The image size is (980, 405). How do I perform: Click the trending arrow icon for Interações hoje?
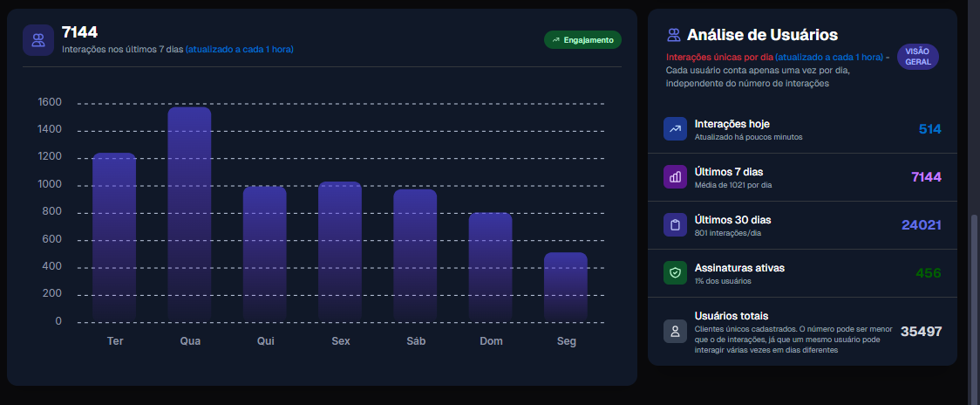675,129
